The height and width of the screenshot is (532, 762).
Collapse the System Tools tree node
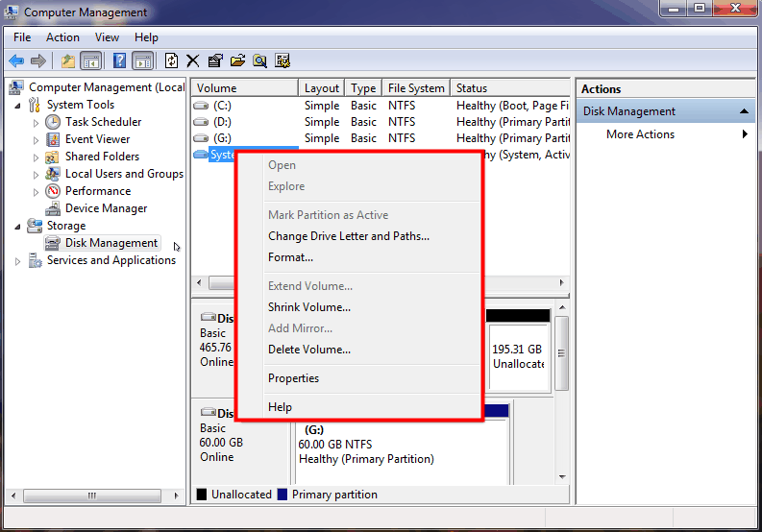pos(17,106)
